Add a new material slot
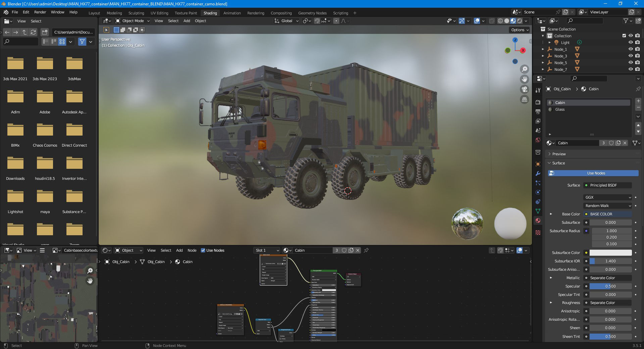Image resolution: width=644 pixels, height=349 pixels. click(638, 101)
